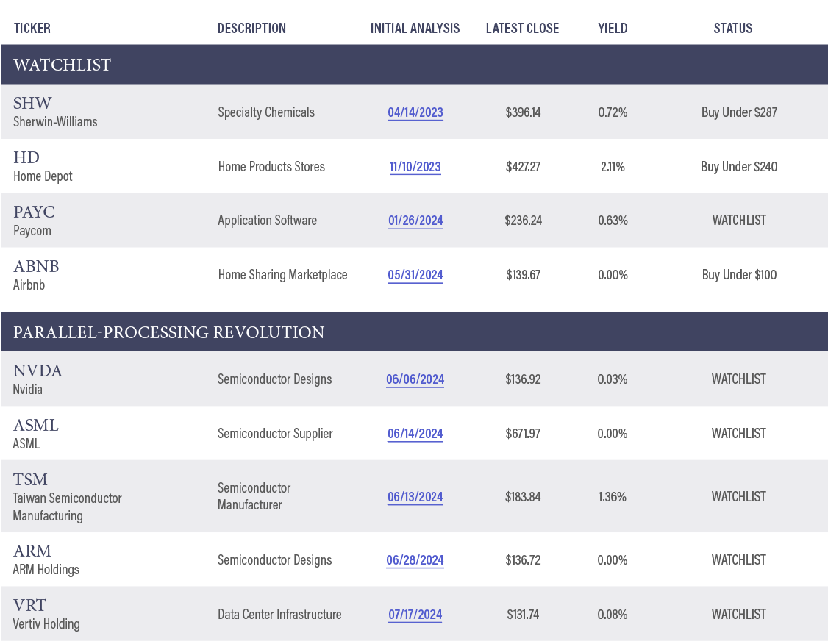The height and width of the screenshot is (644, 828).
Task: Select the Application Software description
Action: 267,221
